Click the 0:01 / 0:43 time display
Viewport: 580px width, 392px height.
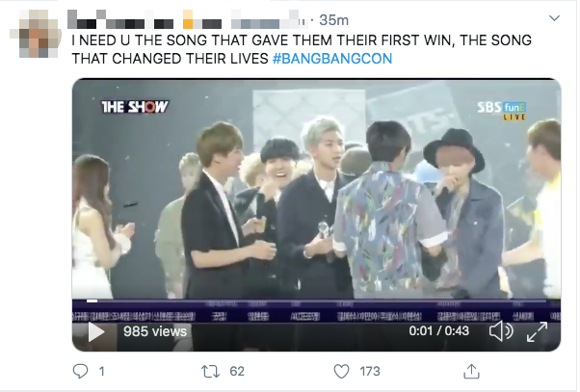tap(438, 331)
